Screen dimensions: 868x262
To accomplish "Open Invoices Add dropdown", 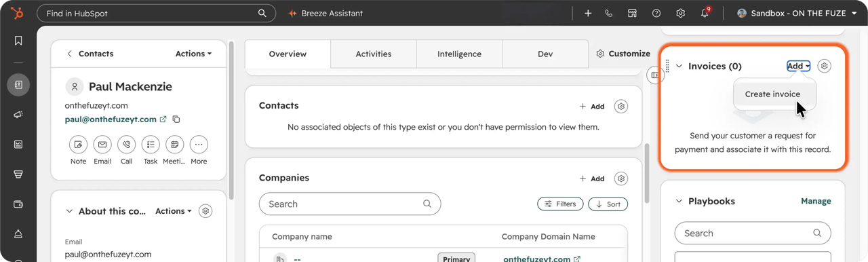I will tap(798, 66).
